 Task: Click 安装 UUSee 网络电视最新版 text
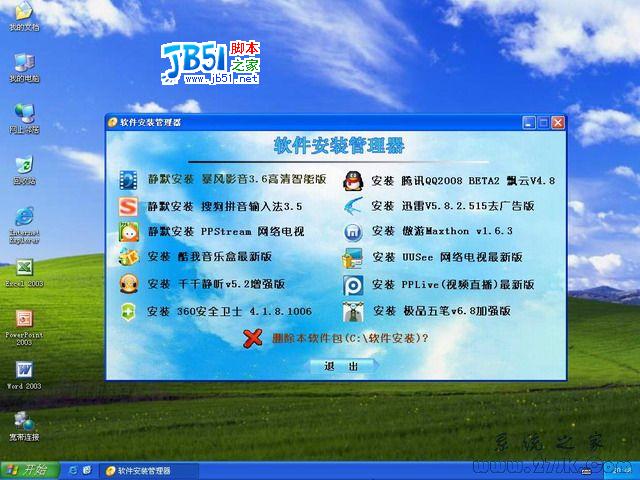[448, 257]
